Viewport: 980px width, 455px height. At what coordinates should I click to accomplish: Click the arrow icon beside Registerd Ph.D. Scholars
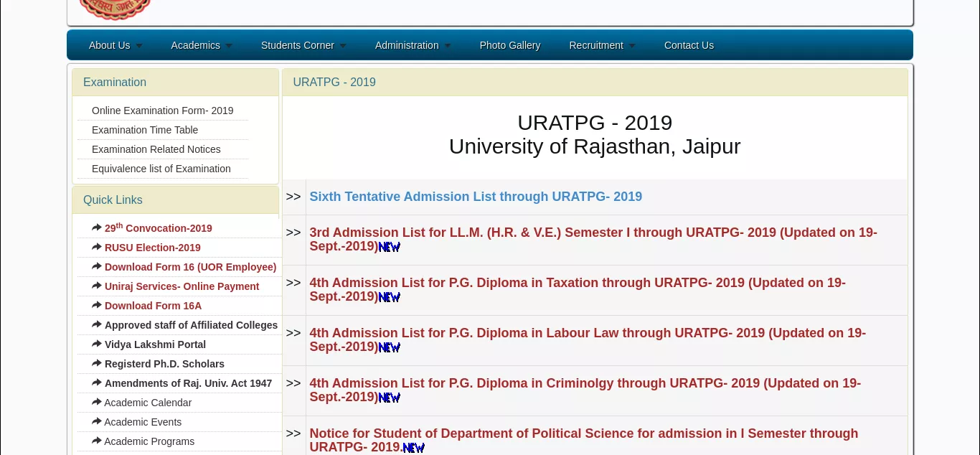pos(97,363)
